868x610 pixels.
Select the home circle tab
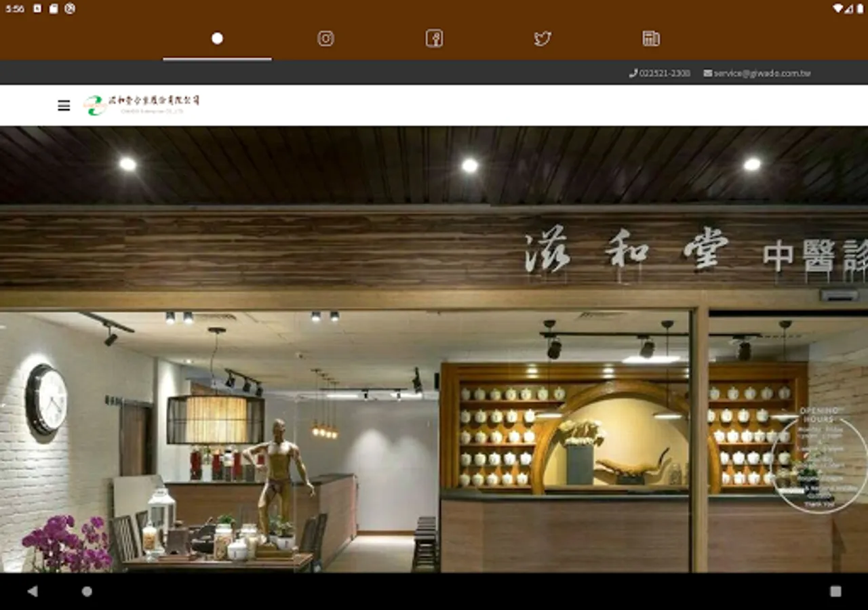click(x=217, y=39)
